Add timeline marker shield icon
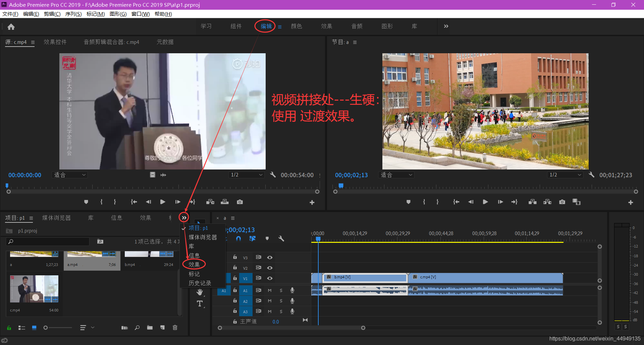 [x=267, y=238]
